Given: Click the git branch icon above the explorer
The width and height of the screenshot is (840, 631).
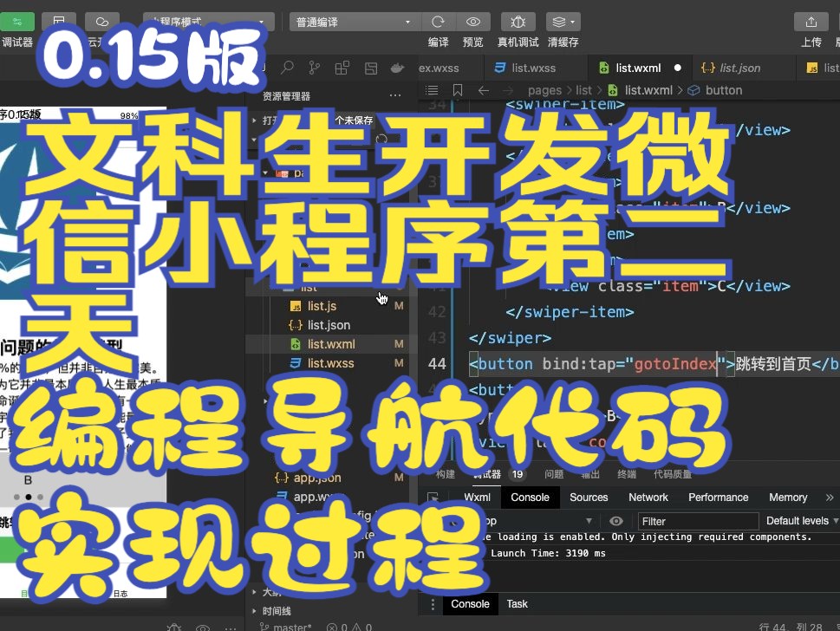Looking at the screenshot, I should 314,66.
